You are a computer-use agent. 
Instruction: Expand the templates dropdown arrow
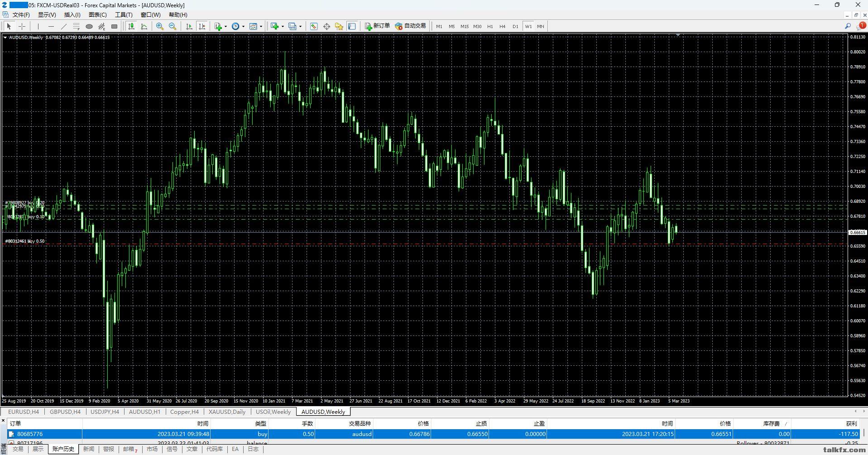point(261,26)
